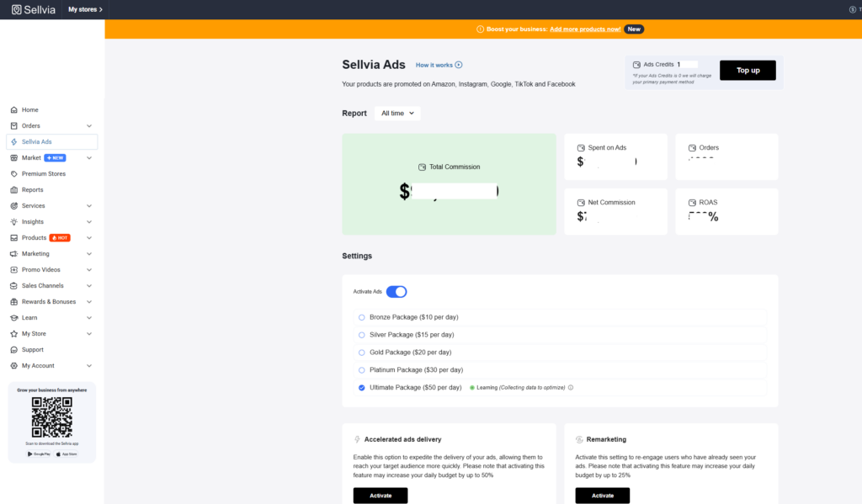Click the ROAS wallet icon
Screen dimensions: 862x504
pos(692,202)
